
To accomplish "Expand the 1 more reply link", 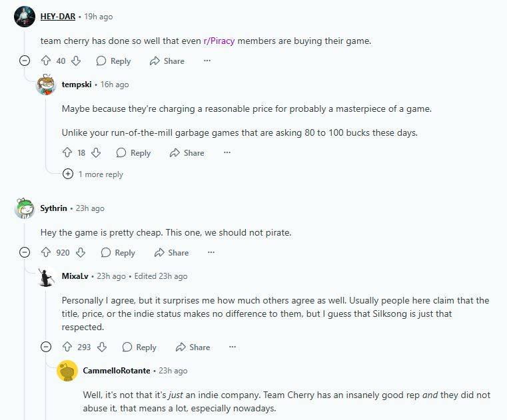I will click(x=67, y=174).
